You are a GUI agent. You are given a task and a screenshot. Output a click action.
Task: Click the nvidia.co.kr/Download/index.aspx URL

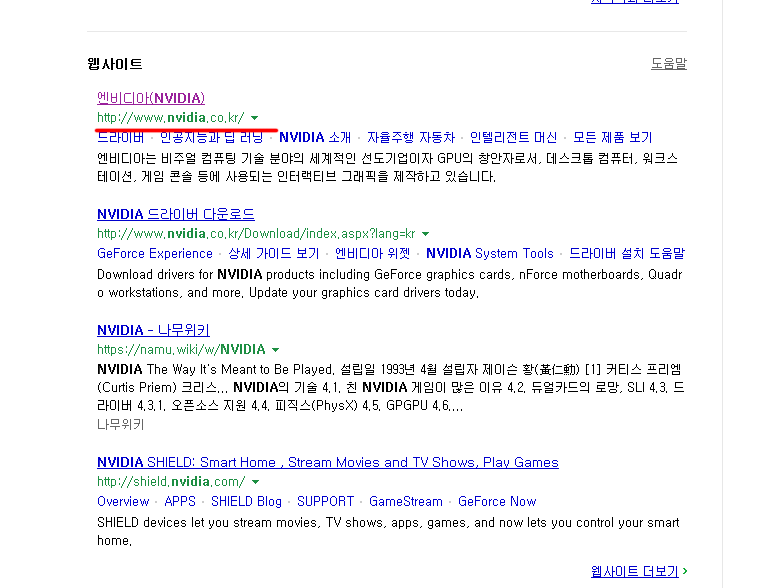(x=256, y=234)
